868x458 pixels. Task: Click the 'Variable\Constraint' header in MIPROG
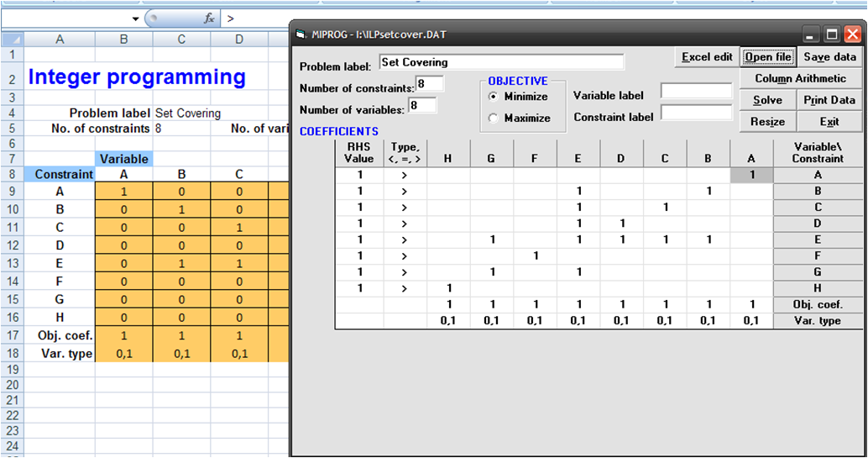click(818, 152)
